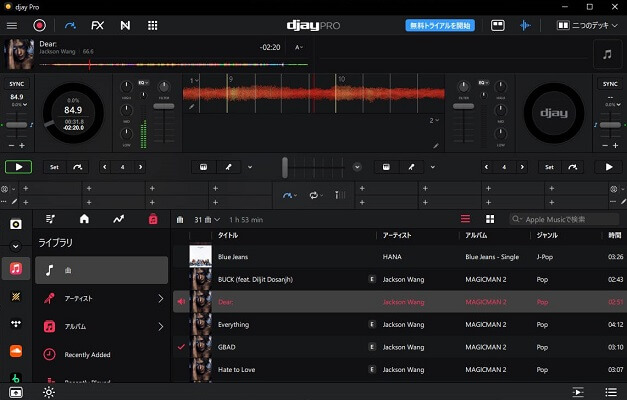Open center automix transition dropdown
627x400 pixels.
(290, 195)
